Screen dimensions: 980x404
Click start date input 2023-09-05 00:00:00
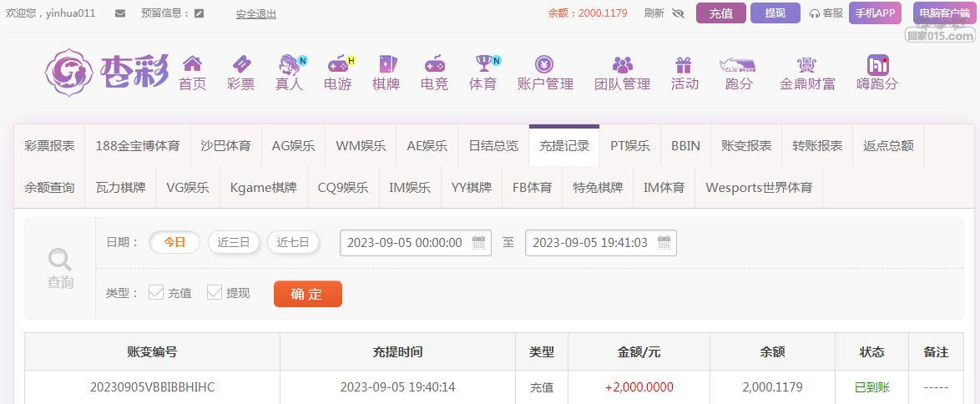pos(416,243)
